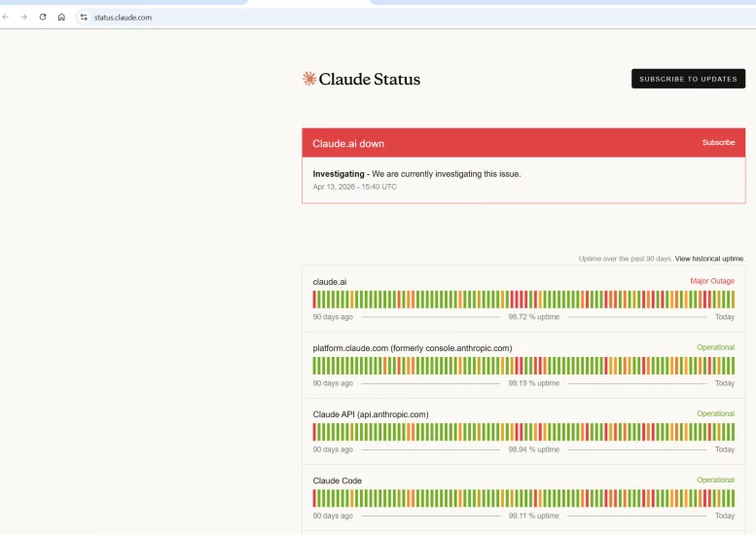This screenshot has width=756, height=535.
Task: Click the Claude Code component name
Action: pos(336,481)
